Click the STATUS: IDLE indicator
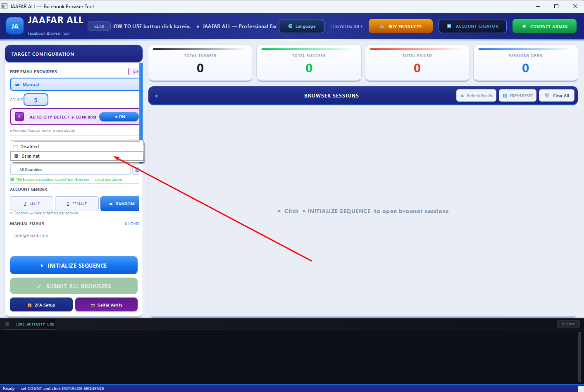584x392 pixels. pyautogui.click(x=347, y=26)
